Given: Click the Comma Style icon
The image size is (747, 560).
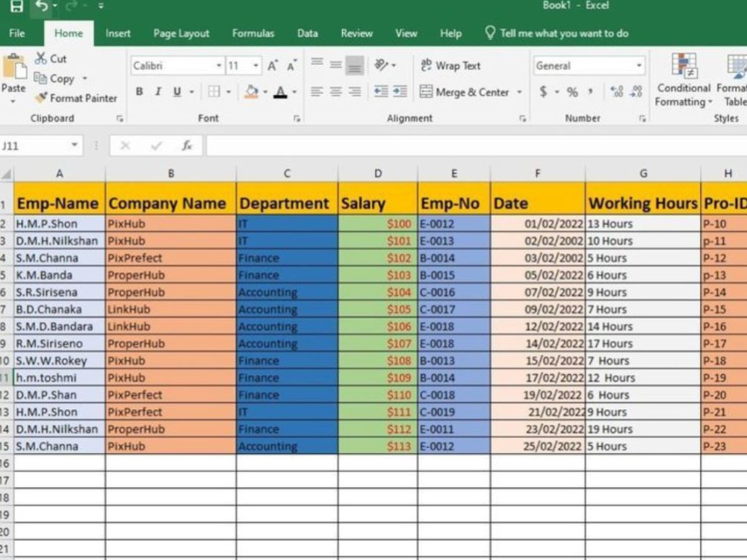Looking at the screenshot, I should pos(591,91).
